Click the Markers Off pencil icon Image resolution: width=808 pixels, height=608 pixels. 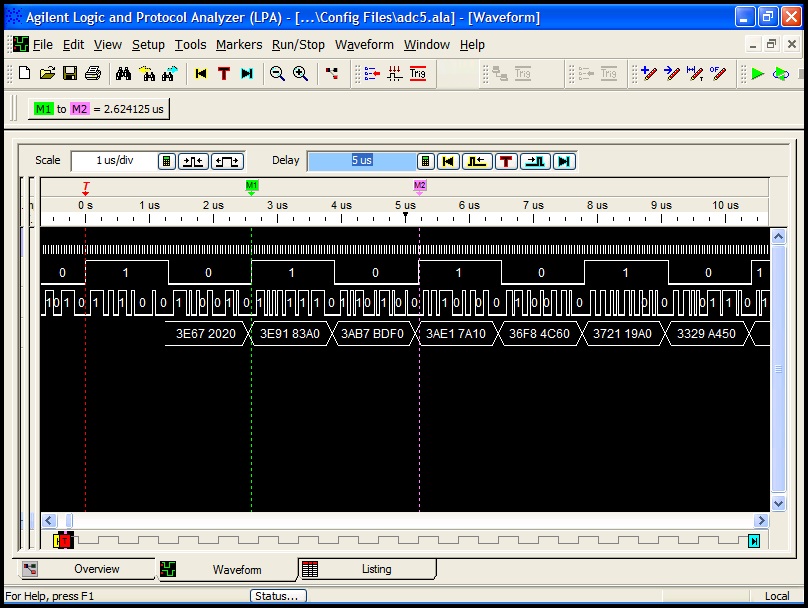718,73
